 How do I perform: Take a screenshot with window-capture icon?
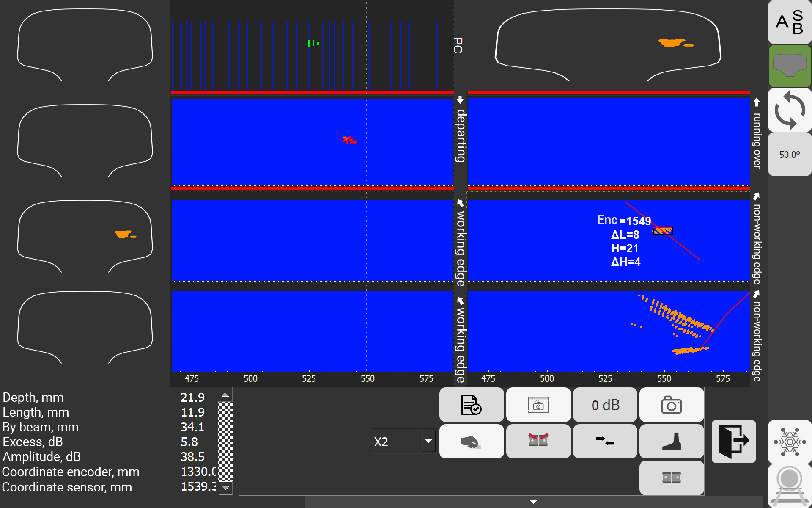click(x=538, y=405)
